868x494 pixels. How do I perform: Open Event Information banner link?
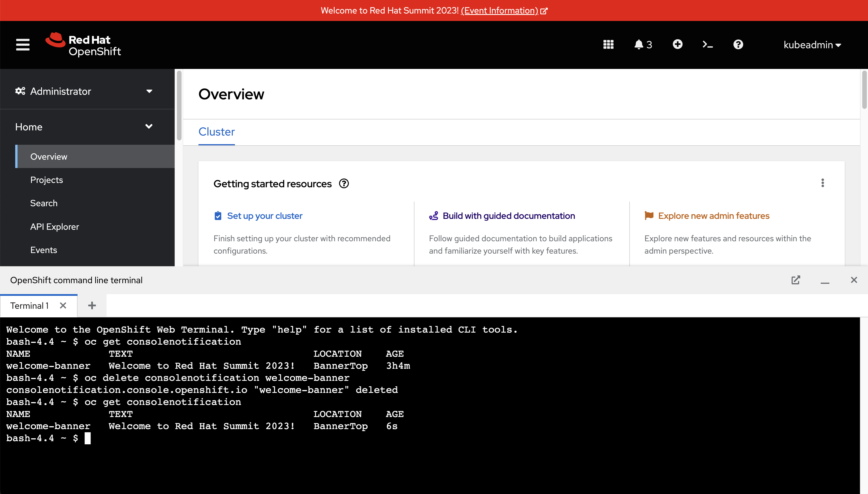pos(504,11)
